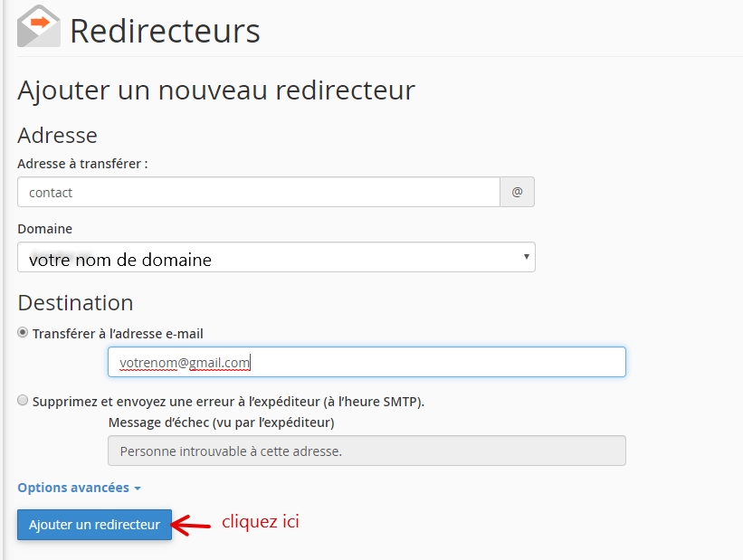Click the caret next to Options avancées
Image resolution: width=743 pixels, height=560 pixels.
(138, 489)
